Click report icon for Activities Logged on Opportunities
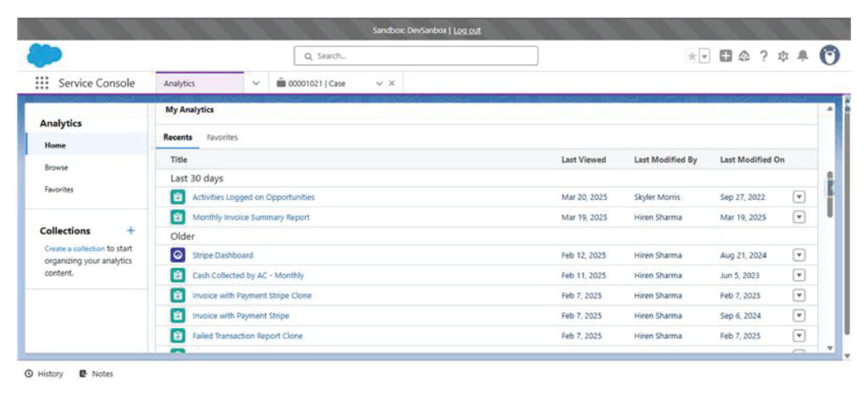The width and height of the screenshot is (868, 400). click(178, 197)
